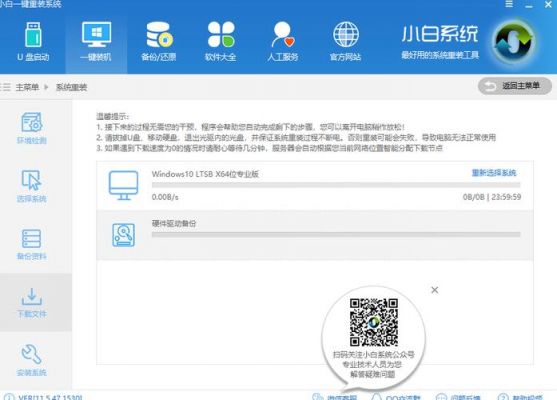The image size is (557, 400).
Task: Click the 小白系统 round logo icon
Action: pos(514,42)
